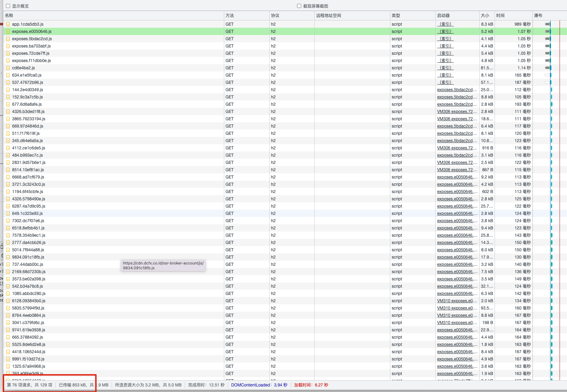Screen dimensions: 567x392
Task: Select request row 542.b34a76c8.js
Action: point(285,286)
